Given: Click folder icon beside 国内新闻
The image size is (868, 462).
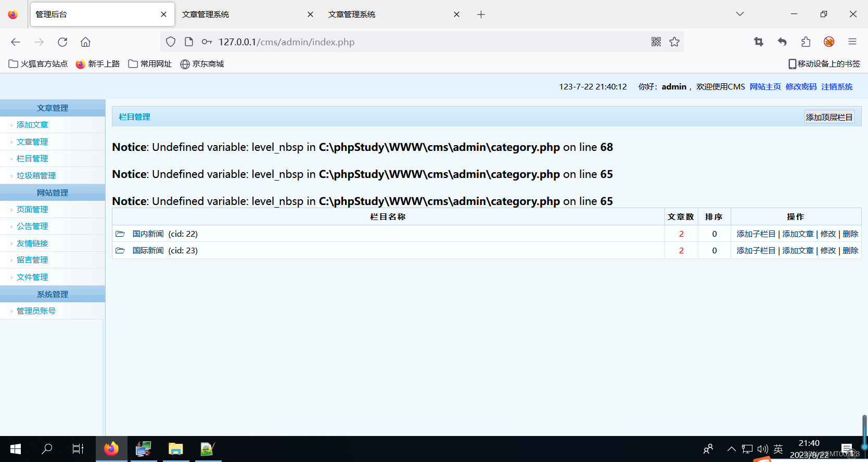Looking at the screenshot, I should click(x=120, y=234).
